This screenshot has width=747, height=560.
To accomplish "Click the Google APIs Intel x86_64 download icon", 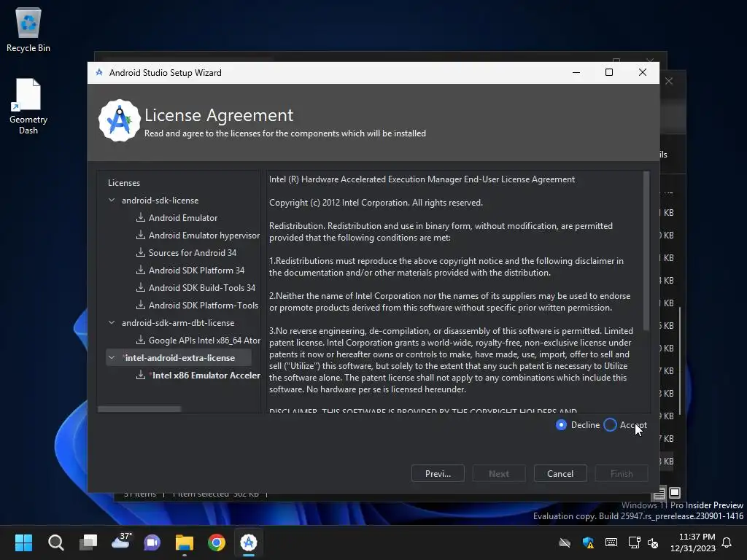I will tap(141, 340).
